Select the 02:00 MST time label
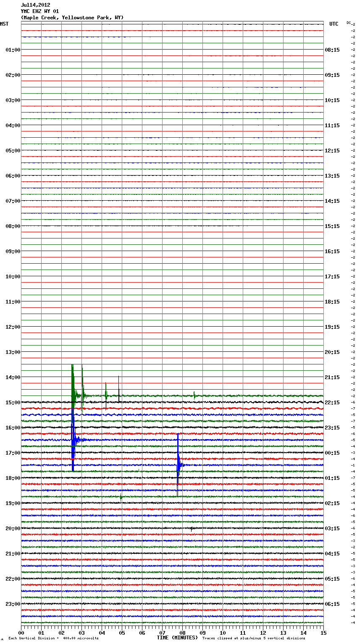The image size is (357, 644). pyautogui.click(x=13, y=75)
